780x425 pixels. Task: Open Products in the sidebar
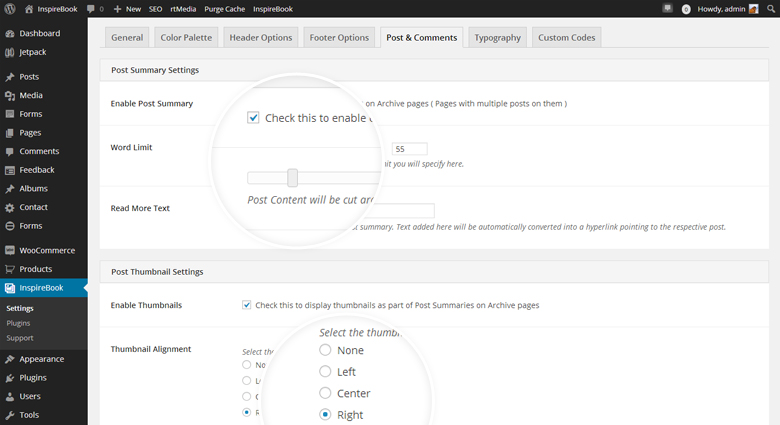pyautogui.click(x=44, y=269)
